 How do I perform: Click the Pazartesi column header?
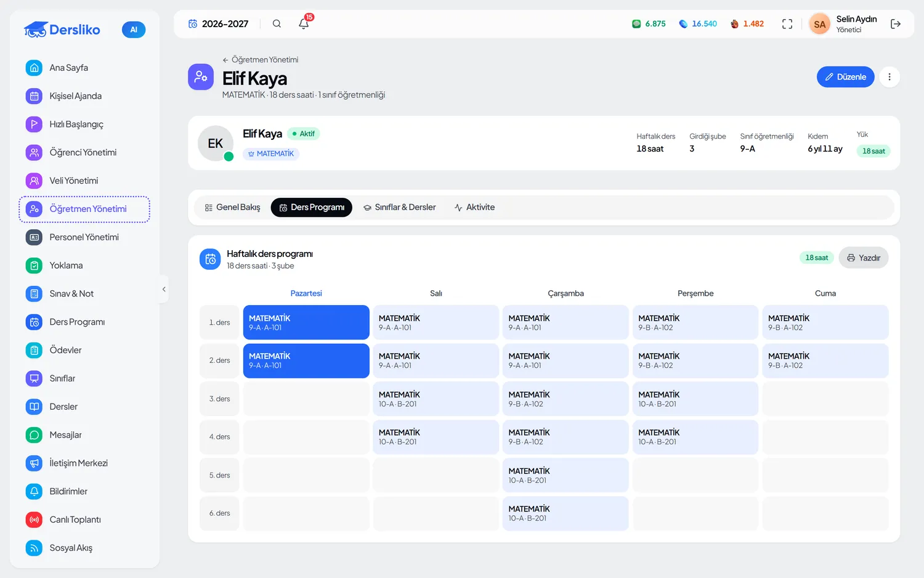306,293
